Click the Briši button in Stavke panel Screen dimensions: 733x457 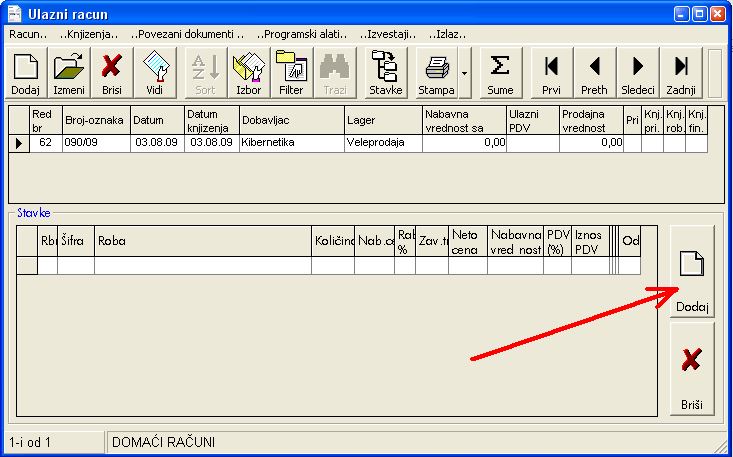pyautogui.click(x=692, y=369)
